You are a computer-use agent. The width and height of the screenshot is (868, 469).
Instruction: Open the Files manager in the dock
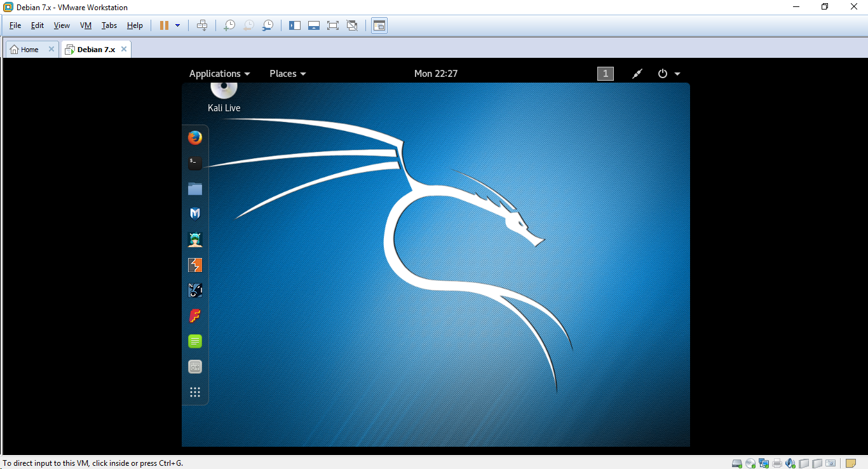[195, 188]
